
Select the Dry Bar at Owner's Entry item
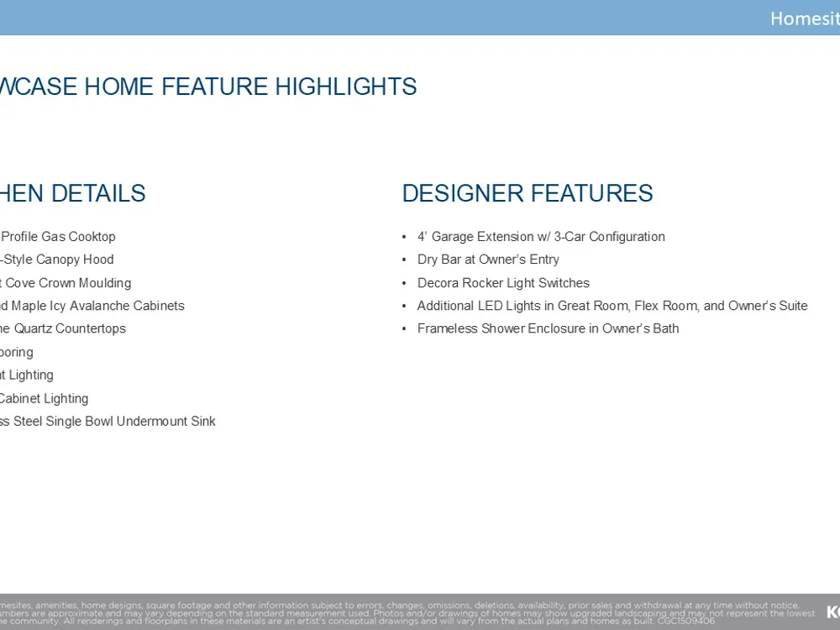pyautogui.click(x=488, y=260)
